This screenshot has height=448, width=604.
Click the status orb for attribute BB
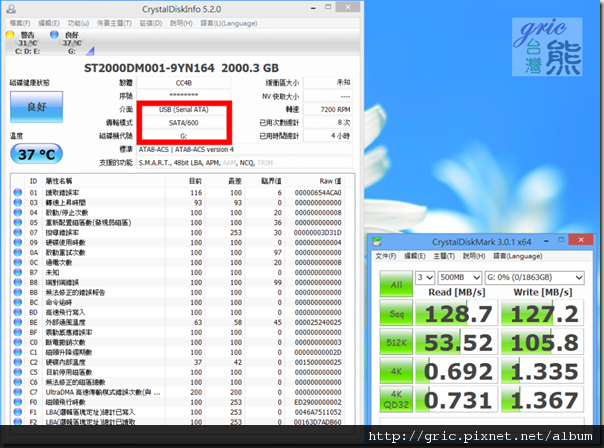(18, 292)
